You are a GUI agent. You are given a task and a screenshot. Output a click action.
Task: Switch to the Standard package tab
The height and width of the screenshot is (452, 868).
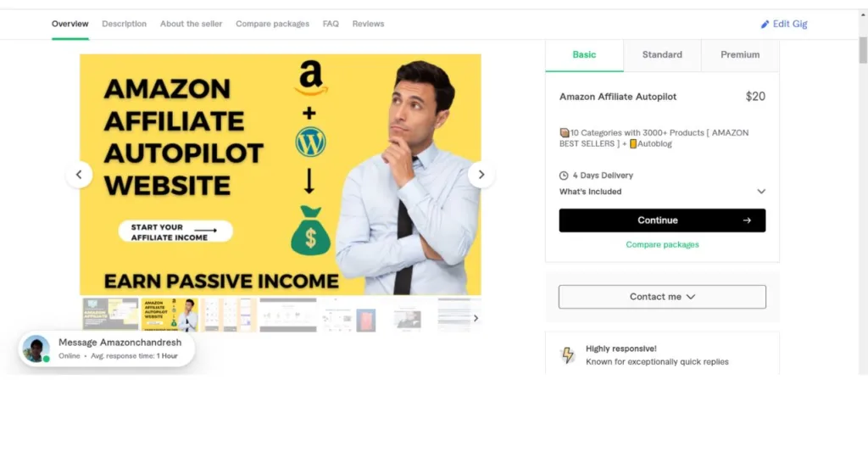662,55
